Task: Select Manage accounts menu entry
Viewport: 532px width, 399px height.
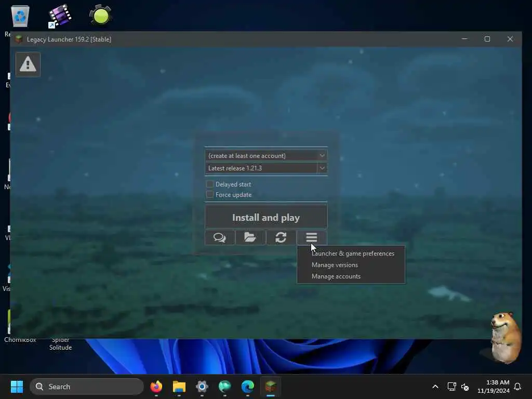Action: [x=336, y=276]
